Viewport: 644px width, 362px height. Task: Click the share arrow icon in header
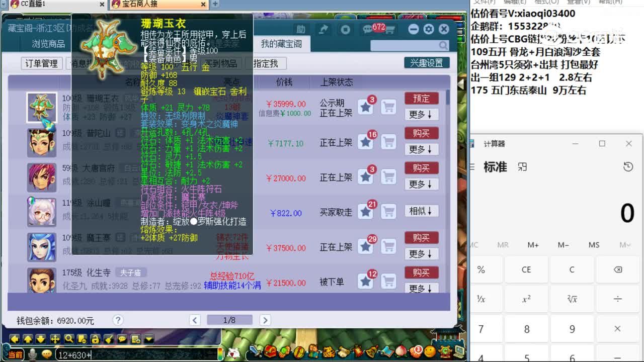(324, 29)
